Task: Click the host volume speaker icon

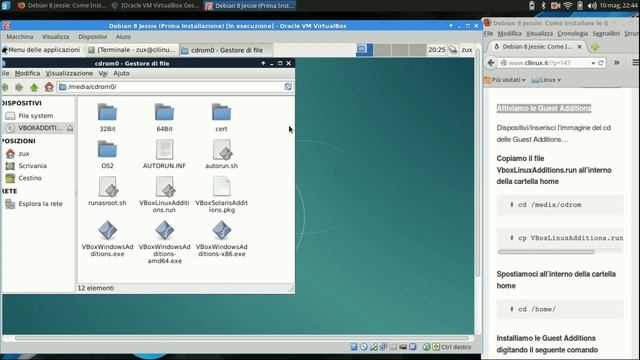Action: [x=592, y=6]
